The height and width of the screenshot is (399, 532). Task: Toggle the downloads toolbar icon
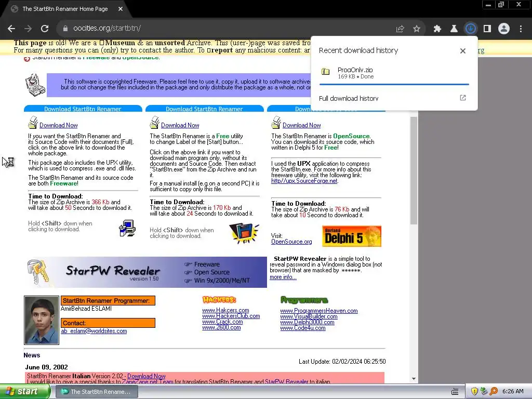(471, 29)
